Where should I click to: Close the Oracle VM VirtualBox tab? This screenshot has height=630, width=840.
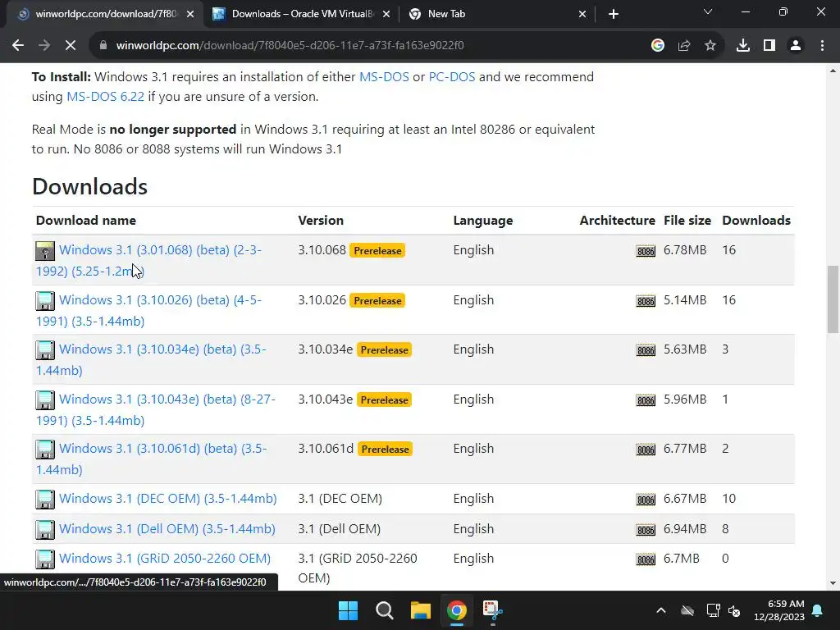coord(386,14)
